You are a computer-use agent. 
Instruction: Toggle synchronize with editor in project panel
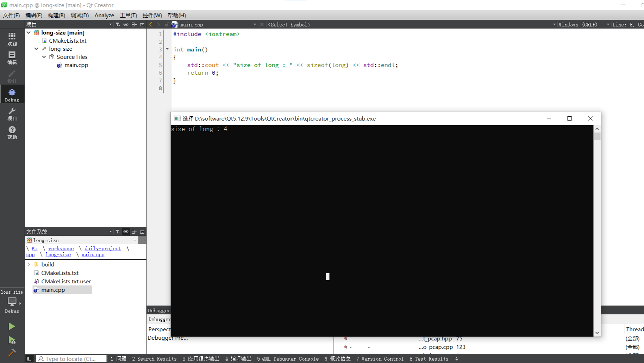126,24
